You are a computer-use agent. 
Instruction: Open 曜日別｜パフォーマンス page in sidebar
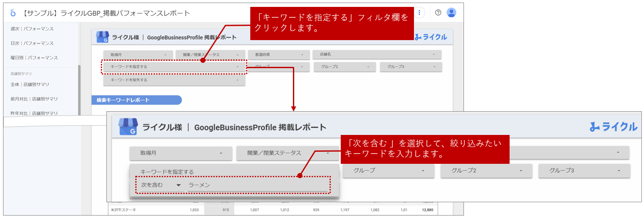(34, 58)
